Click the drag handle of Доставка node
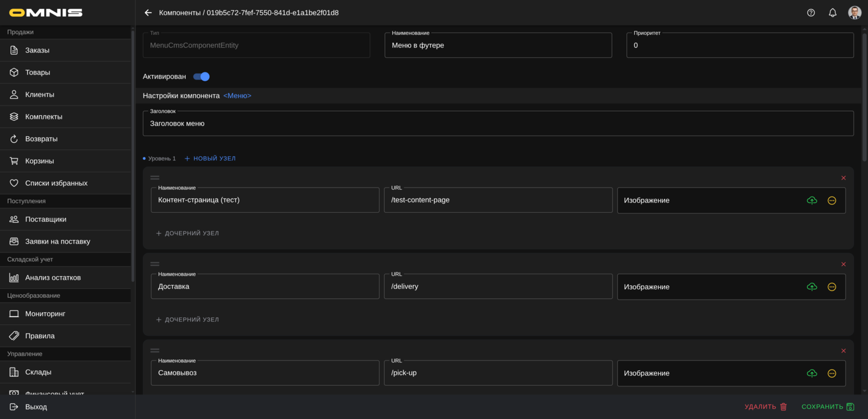 click(155, 264)
